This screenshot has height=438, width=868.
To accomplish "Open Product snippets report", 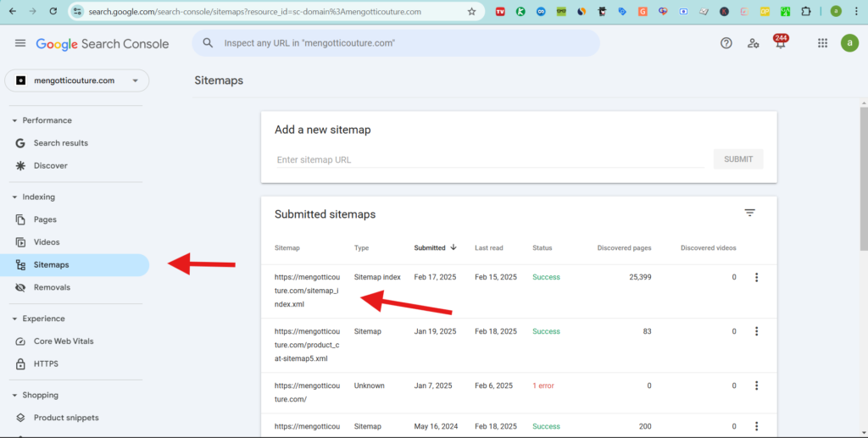I will pos(66,418).
